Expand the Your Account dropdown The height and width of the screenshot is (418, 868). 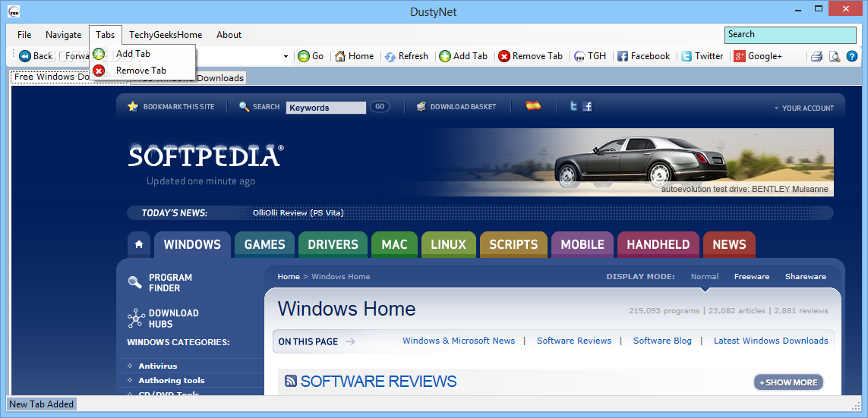(803, 108)
